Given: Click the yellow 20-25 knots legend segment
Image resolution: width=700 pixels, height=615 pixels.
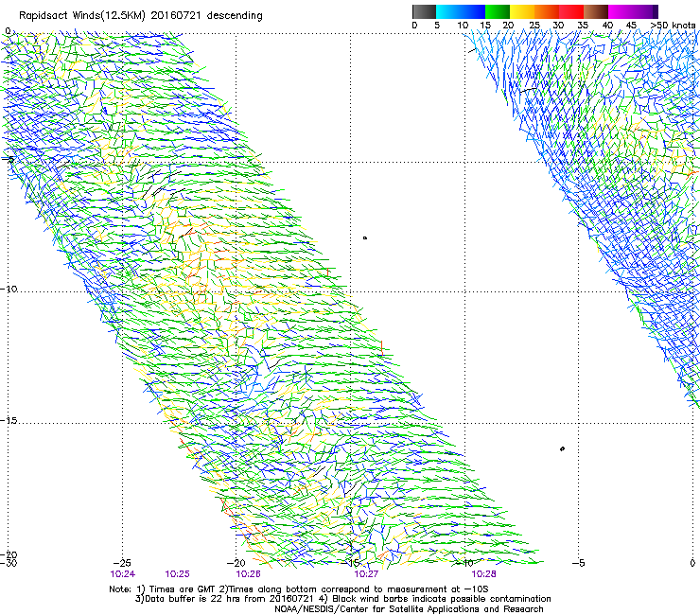Looking at the screenshot, I should [x=522, y=11].
